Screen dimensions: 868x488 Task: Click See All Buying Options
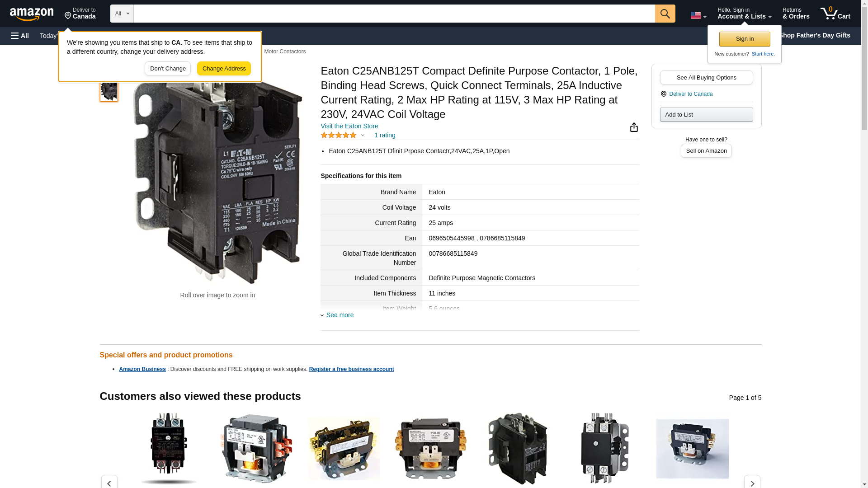[706, 77]
